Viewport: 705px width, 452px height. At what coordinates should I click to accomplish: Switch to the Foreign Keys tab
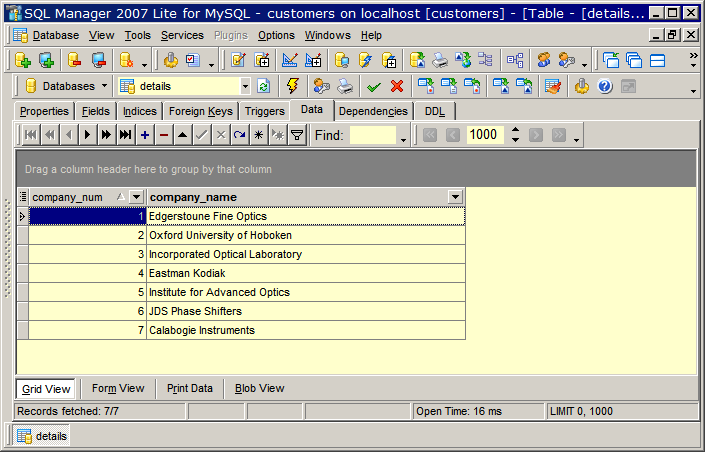201,111
